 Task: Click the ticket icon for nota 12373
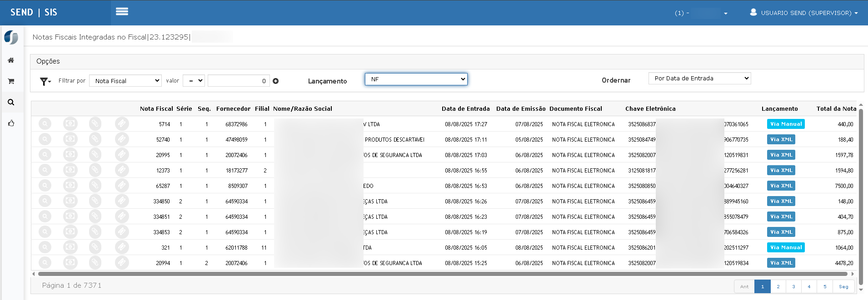coord(121,170)
